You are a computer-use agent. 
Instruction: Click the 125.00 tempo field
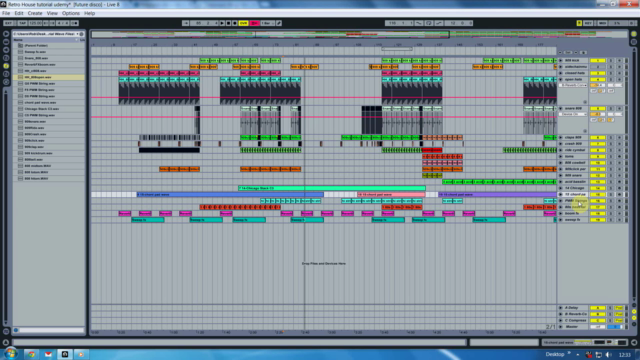(x=35, y=23)
